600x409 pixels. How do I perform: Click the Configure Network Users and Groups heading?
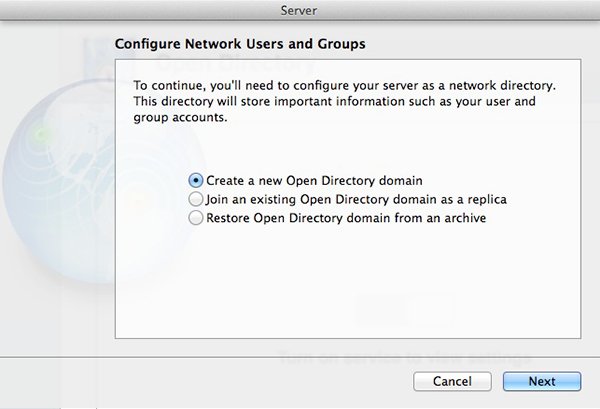pyautogui.click(x=240, y=44)
